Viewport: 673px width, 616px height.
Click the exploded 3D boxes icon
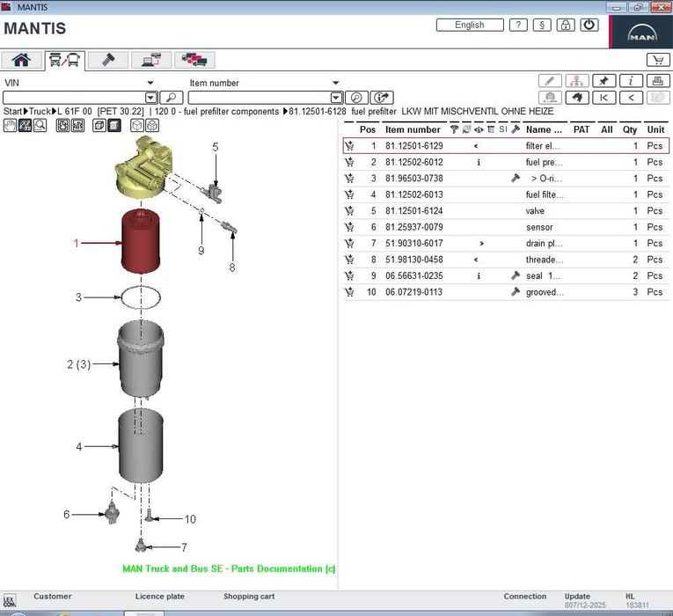(x=152, y=125)
